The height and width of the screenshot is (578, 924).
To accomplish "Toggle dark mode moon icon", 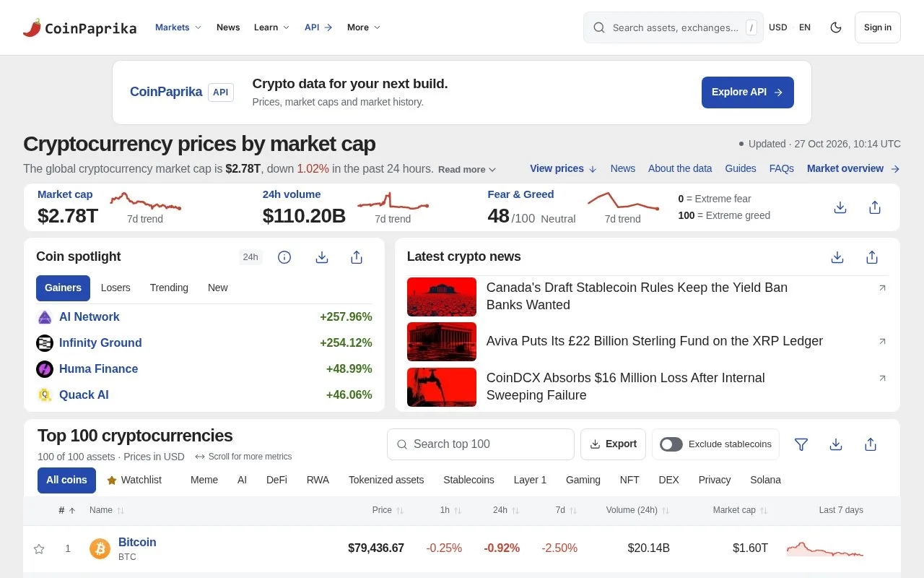I will (836, 27).
